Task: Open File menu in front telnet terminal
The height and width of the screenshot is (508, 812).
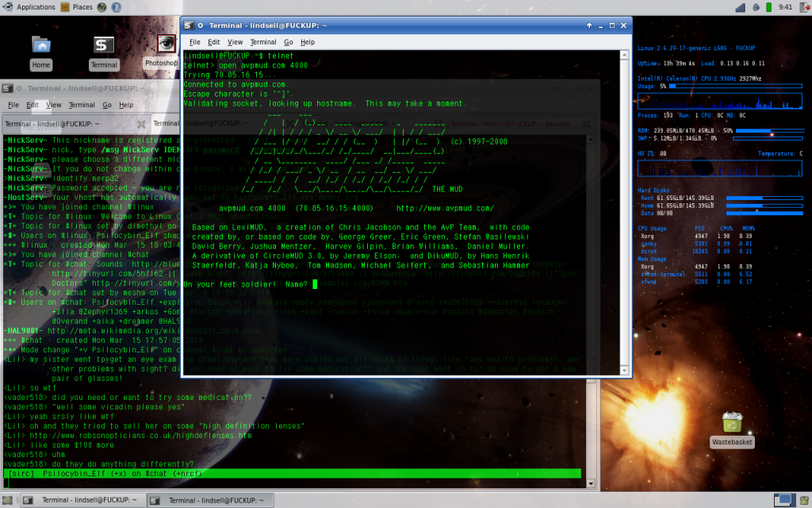Action: [194, 42]
